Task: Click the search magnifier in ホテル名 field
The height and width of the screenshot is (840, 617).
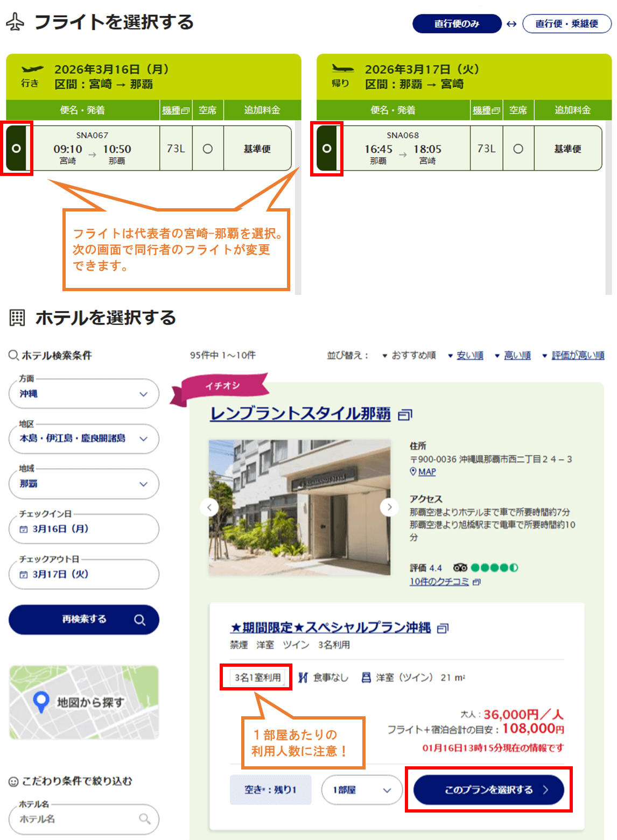Action: pos(144,818)
